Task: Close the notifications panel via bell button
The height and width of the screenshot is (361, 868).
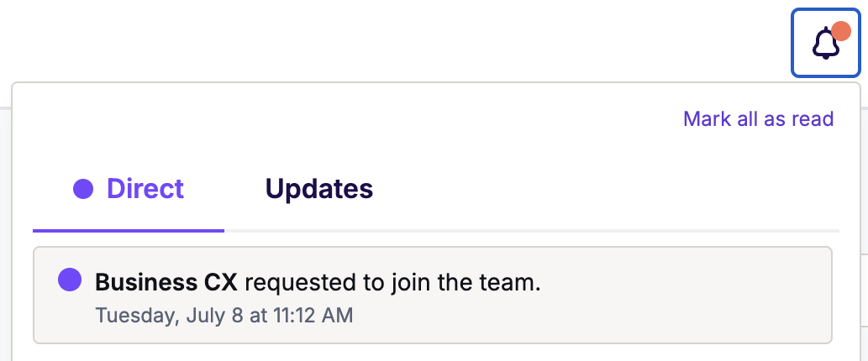Action: (825, 43)
